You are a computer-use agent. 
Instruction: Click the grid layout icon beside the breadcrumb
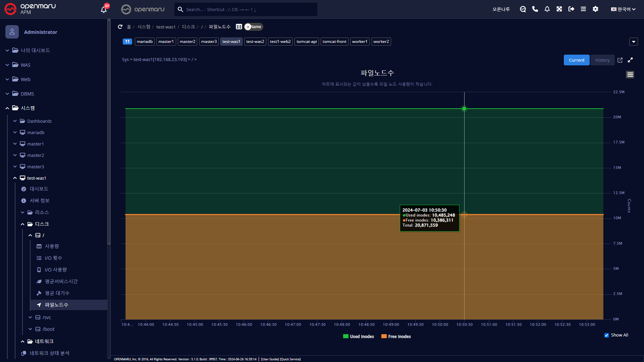239,27
